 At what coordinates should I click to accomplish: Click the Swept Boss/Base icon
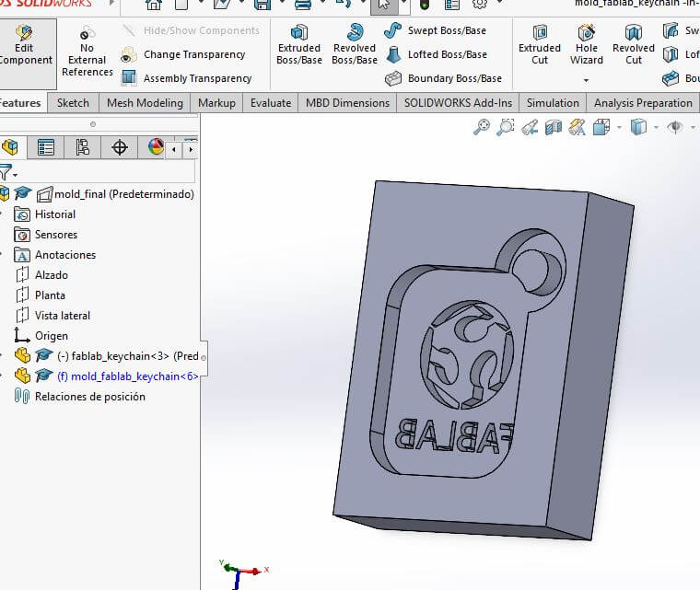(392, 30)
